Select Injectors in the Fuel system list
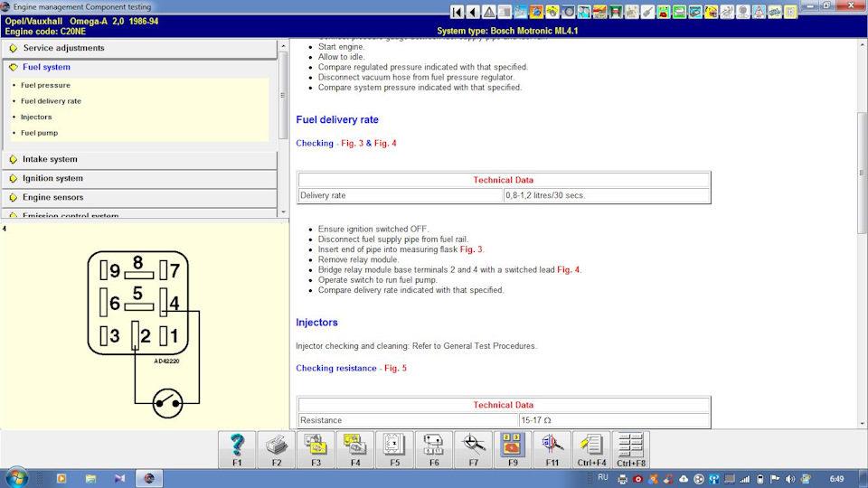868x488 pixels. tap(36, 117)
